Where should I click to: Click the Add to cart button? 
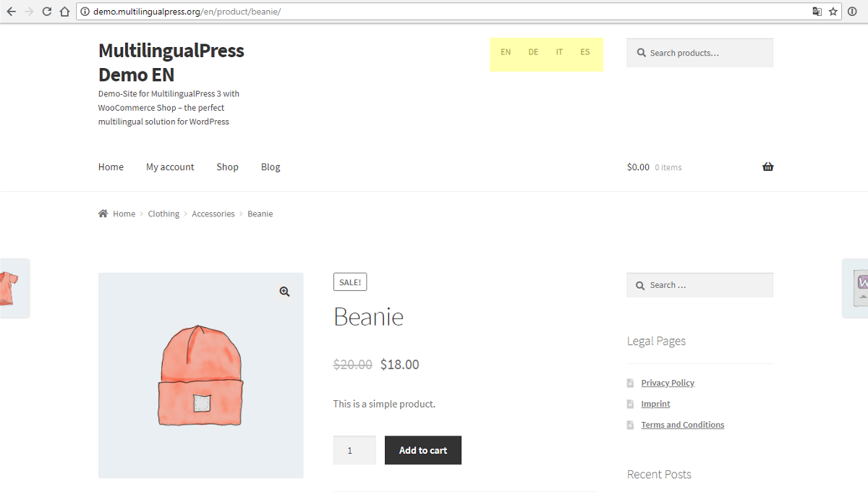422,449
